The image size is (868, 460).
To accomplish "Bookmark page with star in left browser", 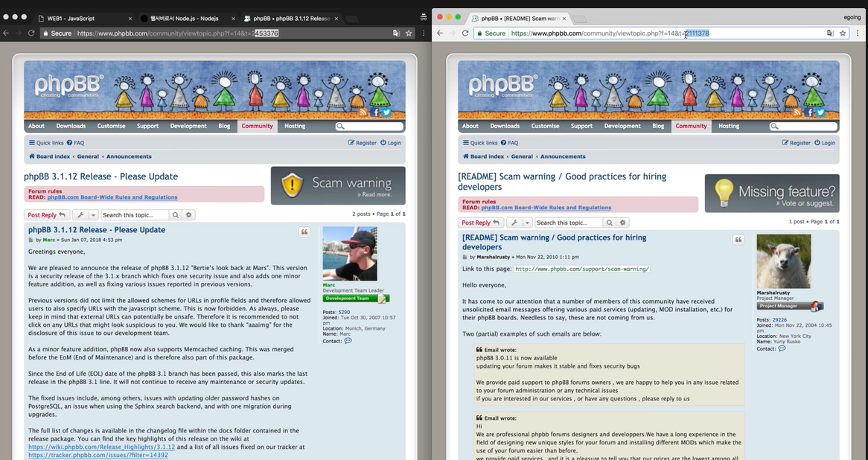I will point(409,33).
